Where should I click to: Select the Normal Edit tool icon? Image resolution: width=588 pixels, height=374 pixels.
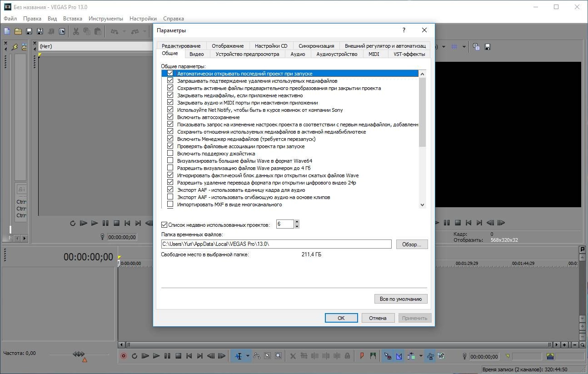[x=238, y=356]
